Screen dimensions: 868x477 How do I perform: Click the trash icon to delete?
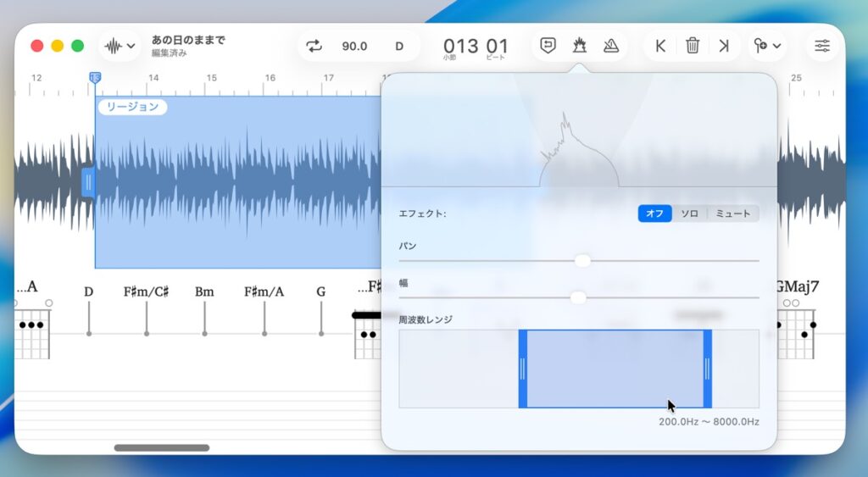click(x=693, y=46)
